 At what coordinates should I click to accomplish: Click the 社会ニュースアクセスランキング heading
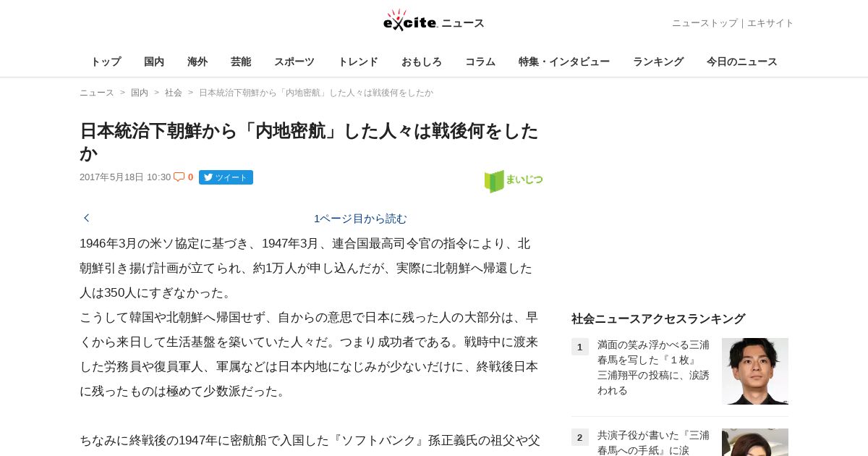(658, 318)
